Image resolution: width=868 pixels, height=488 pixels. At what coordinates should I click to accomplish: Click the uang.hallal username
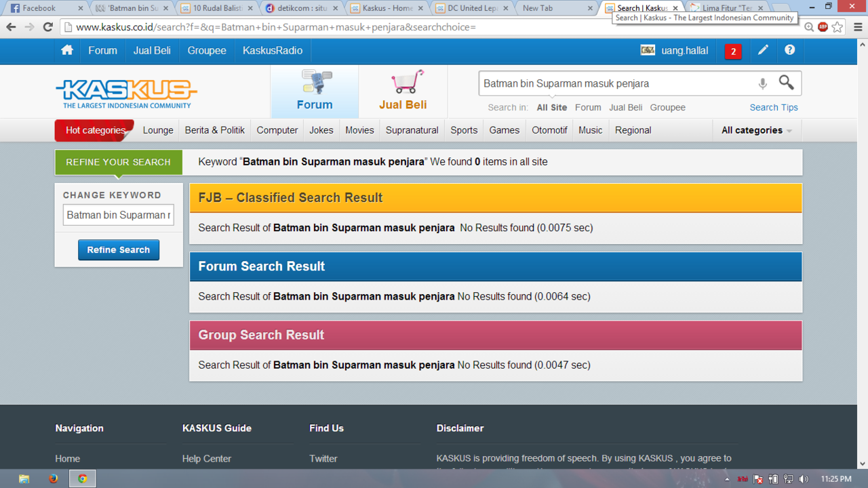click(685, 50)
